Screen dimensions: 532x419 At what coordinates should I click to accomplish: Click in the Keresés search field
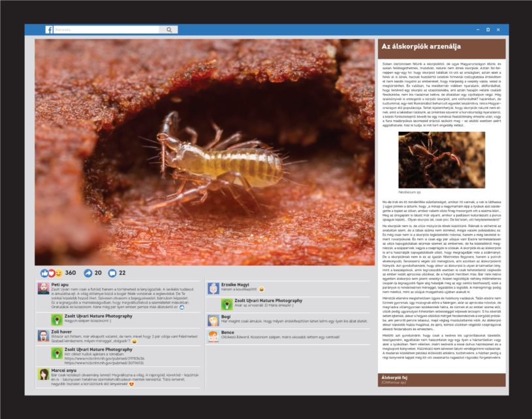108,29
